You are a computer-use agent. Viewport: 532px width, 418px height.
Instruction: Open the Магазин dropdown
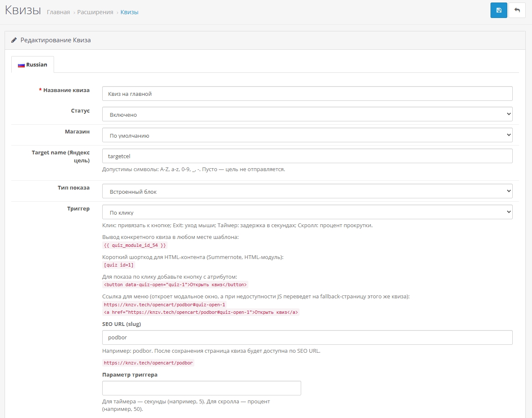307,135
